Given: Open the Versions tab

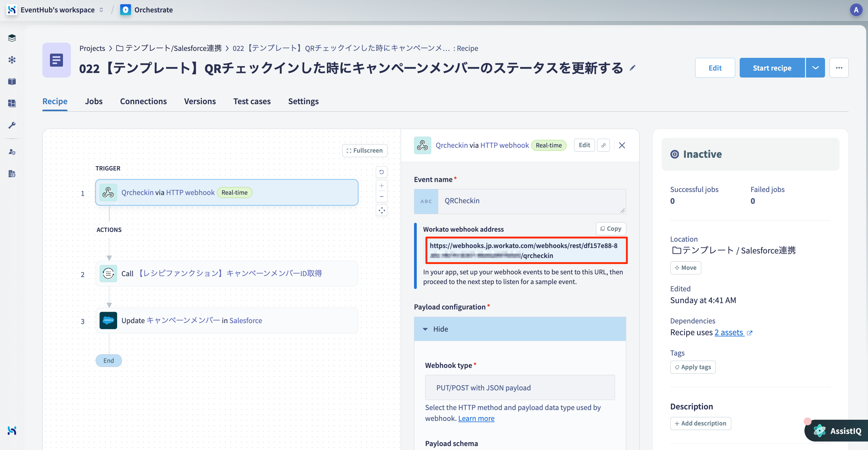Looking at the screenshot, I should [x=200, y=101].
